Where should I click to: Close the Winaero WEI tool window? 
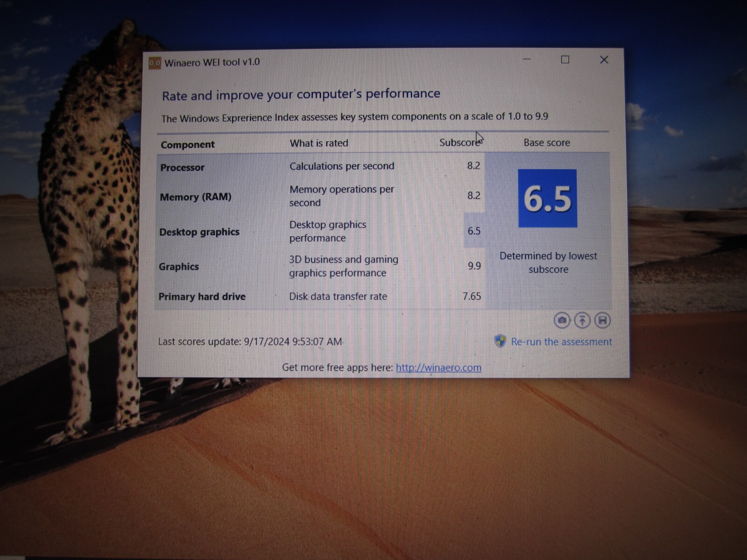tap(604, 60)
